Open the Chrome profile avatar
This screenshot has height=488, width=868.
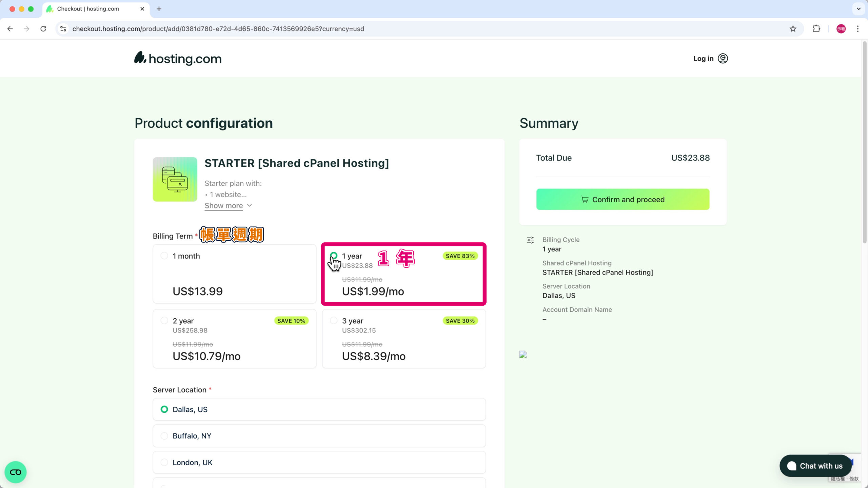click(x=841, y=29)
